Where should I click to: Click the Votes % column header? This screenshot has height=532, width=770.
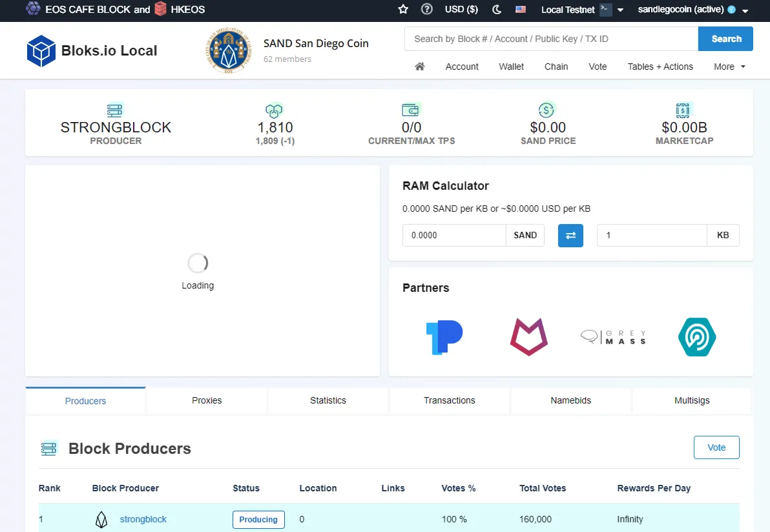(458, 488)
